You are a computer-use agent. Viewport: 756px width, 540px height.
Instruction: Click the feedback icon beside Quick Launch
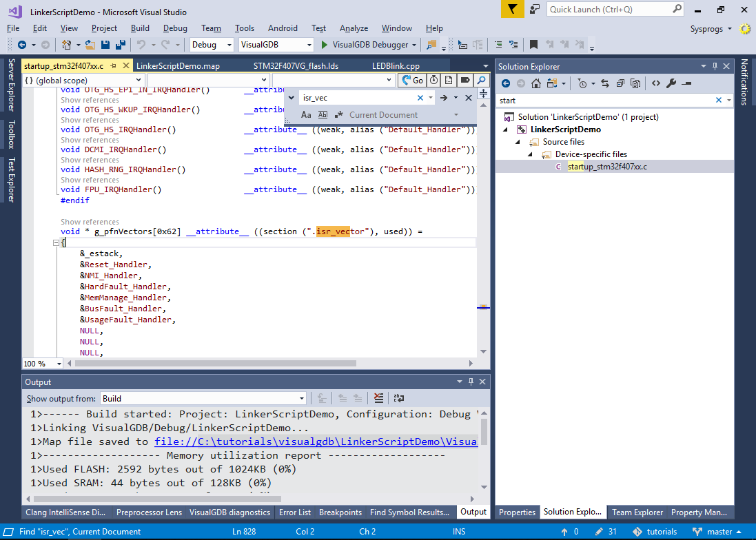tap(535, 9)
